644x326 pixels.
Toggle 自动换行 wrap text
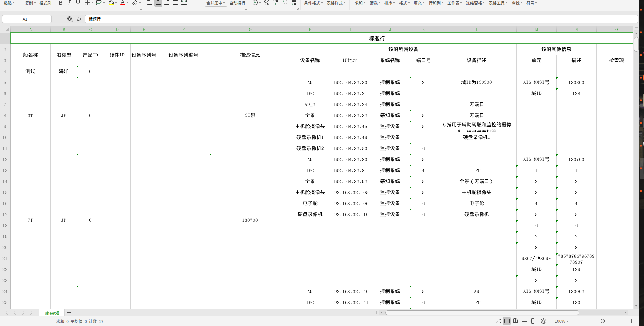(237, 3)
